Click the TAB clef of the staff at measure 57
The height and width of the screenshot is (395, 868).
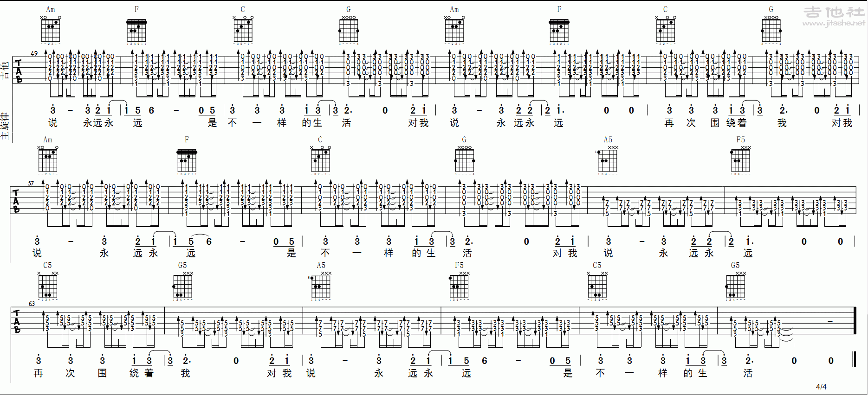(x=16, y=201)
